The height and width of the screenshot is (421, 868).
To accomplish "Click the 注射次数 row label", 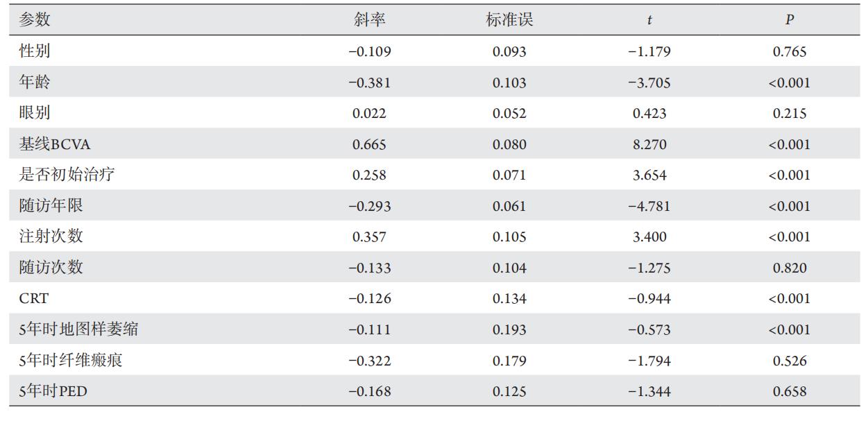I will (x=51, y=237).
